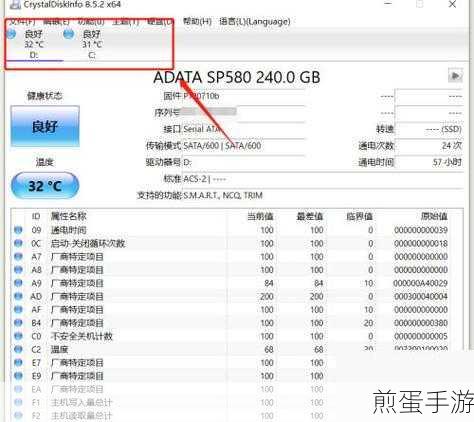
Task: Select the C: disk tab at 31 °C
Action: (x=92, y=44)
